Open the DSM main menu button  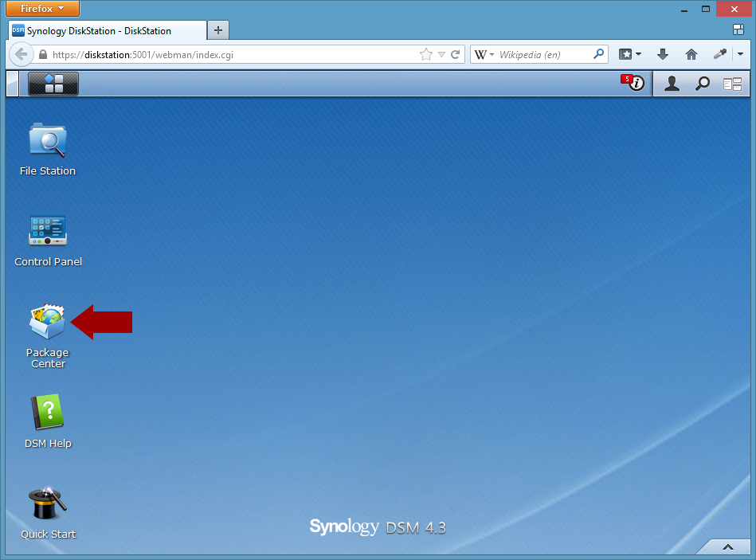click(53, 84)
